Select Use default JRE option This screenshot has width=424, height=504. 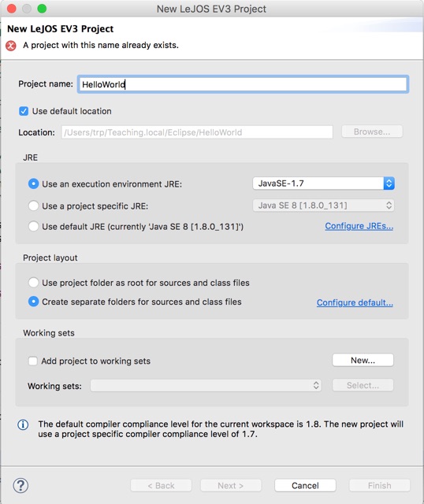click(x=33, y=226)
